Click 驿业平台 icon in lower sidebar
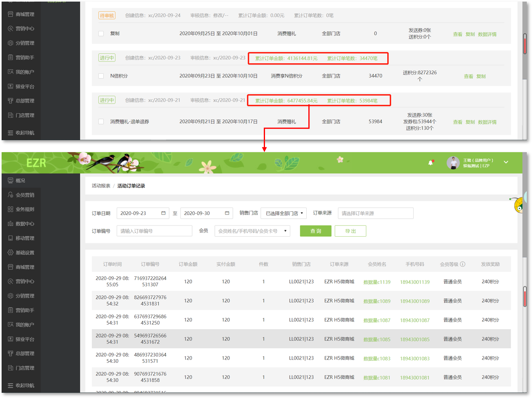This screenshot has width=532, height=398. pos(10,339)
